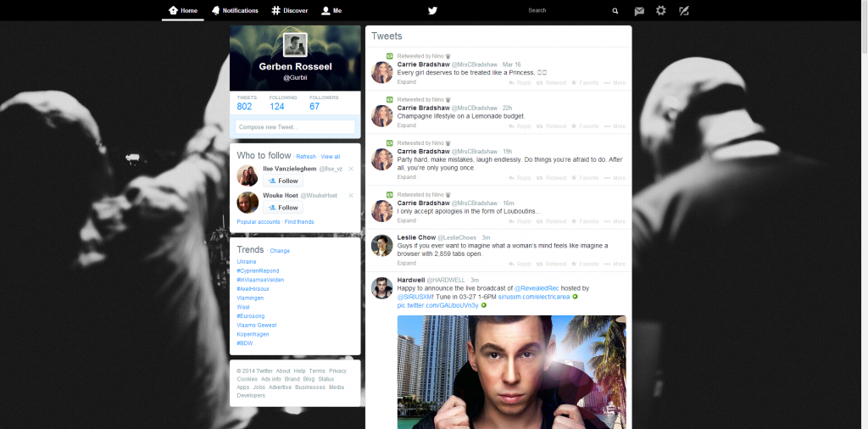Dismiss the Wouke Hoet suggestion
This screenshot has height=429, width=868.
[x=351, y=195]
